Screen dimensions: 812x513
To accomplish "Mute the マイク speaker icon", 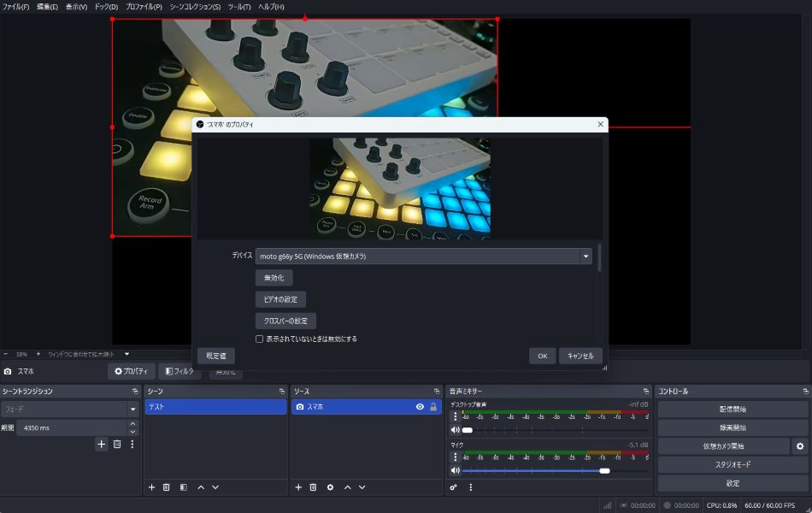I will [x=456, y=470].
